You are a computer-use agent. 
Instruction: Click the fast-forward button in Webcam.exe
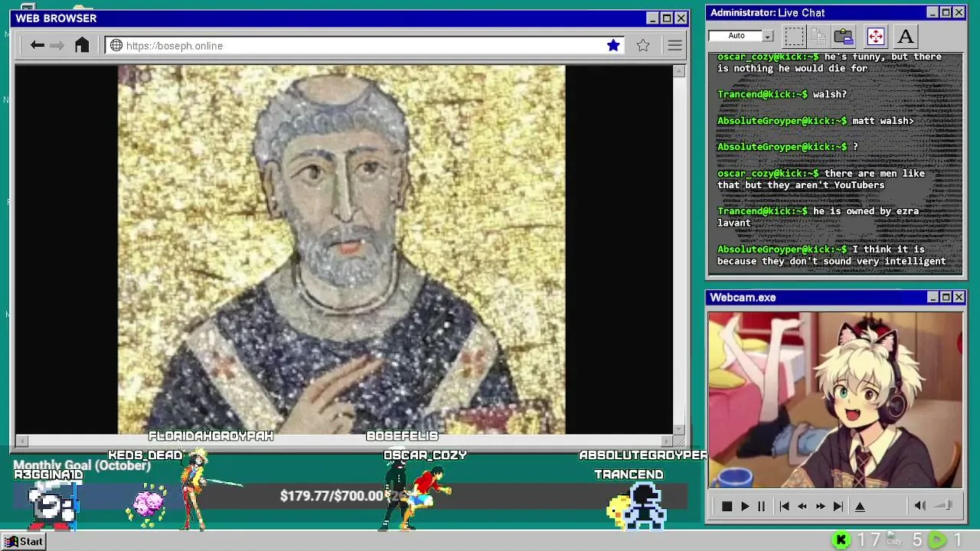(820, 506)
